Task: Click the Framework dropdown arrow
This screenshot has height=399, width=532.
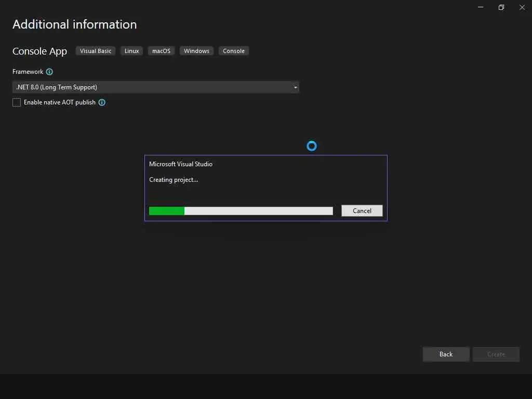Action: pos(295,87)
